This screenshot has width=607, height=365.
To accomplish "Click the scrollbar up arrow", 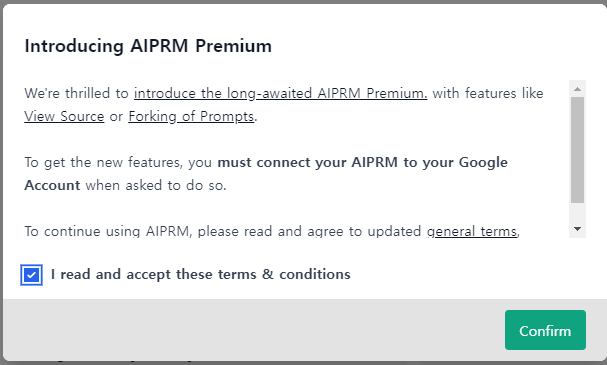I will (x=577, y=89).
